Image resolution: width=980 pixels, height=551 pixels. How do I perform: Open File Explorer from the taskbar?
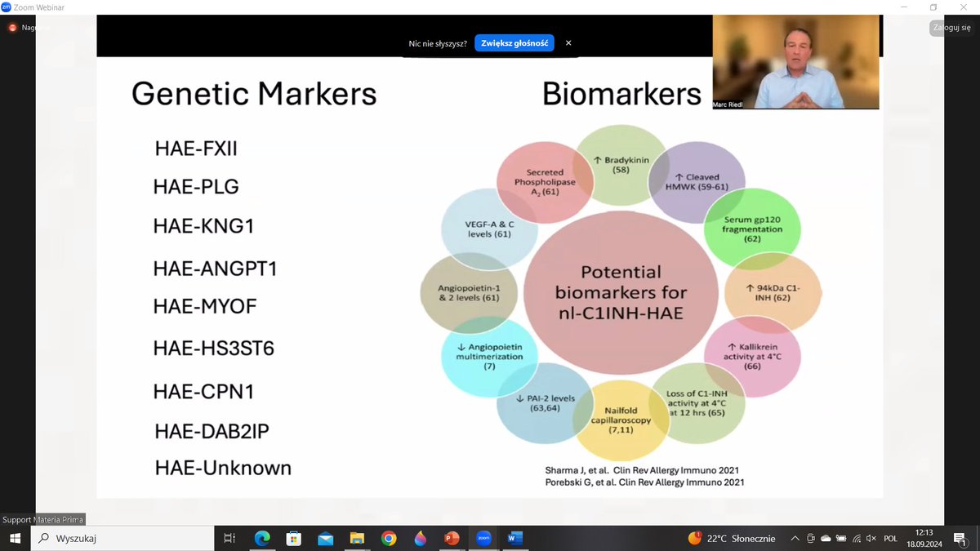357,538
